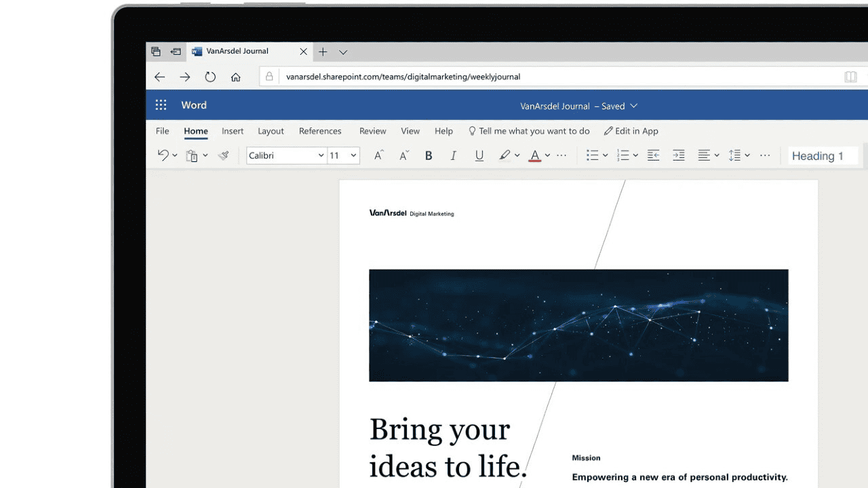The image size is (868, 488).
Task: Apply text highlight color pen
Action: coord(505,155)
